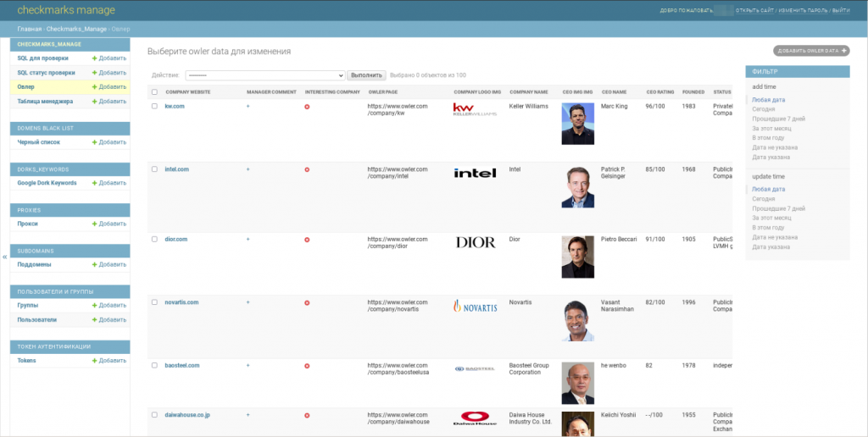Open Главная in the breadcrumb
This screenshot has width=868, height=437.
coord(30,30)
